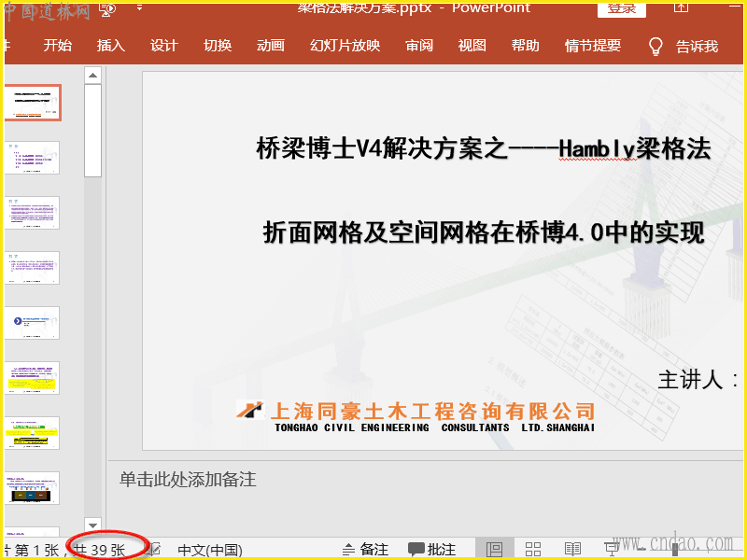Select slide 6 thumbnail with yellow block
The image size is (747, 560).
coord(33,378)
